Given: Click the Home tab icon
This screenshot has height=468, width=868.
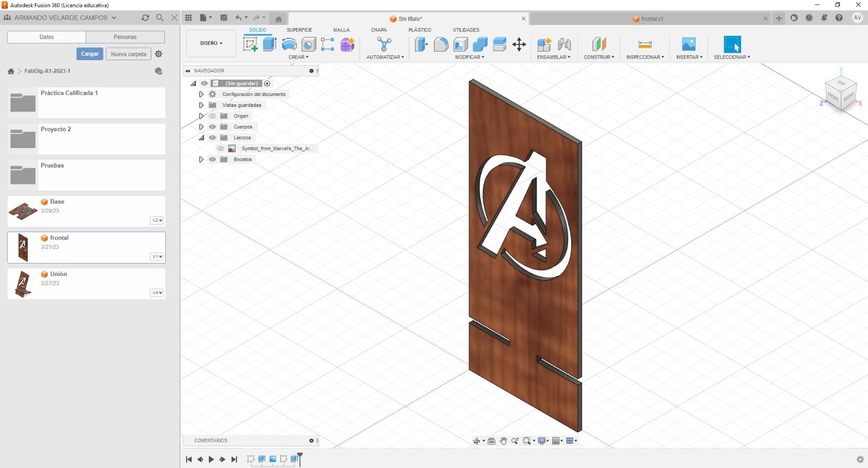Looking at the screenshot, I should [x=278, y=18].
